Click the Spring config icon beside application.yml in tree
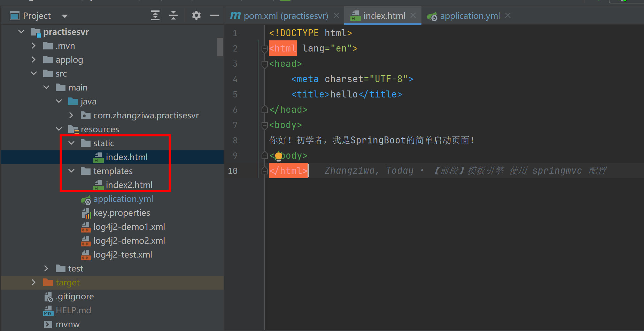 tap(86, 199)
